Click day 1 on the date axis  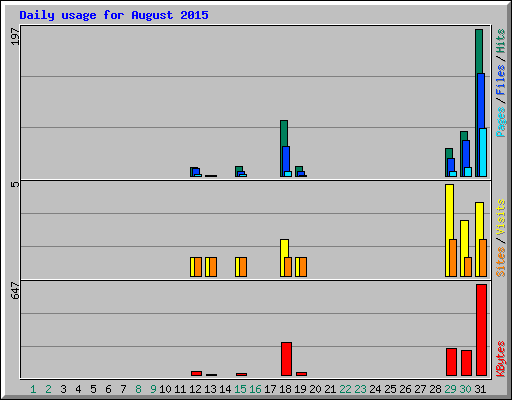33,389
